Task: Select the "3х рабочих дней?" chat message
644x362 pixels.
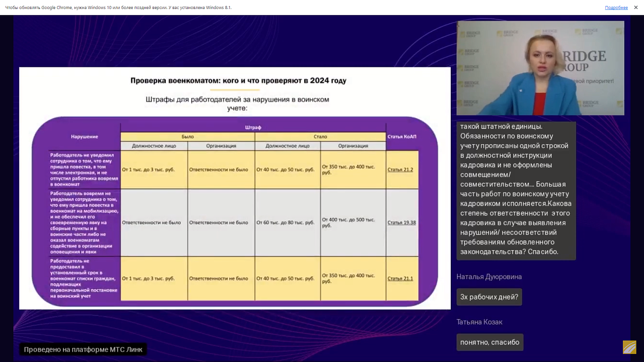Action: (489, 297)
